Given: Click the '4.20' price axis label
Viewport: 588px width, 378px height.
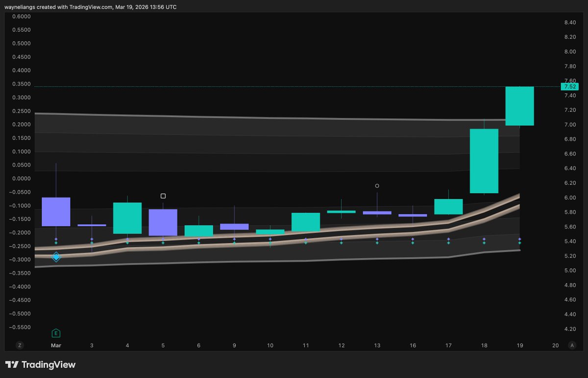Looking at the screenshot, I should click(x=570, y=329).
